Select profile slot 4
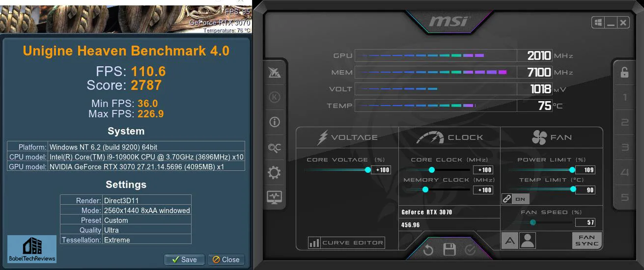 click(x=625, y=172)
